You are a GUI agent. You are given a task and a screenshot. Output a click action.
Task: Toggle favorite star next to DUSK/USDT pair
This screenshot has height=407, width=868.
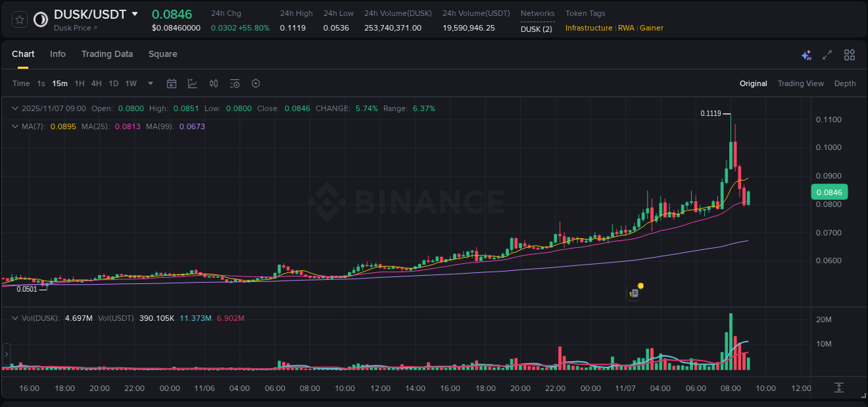click(19, 19)
